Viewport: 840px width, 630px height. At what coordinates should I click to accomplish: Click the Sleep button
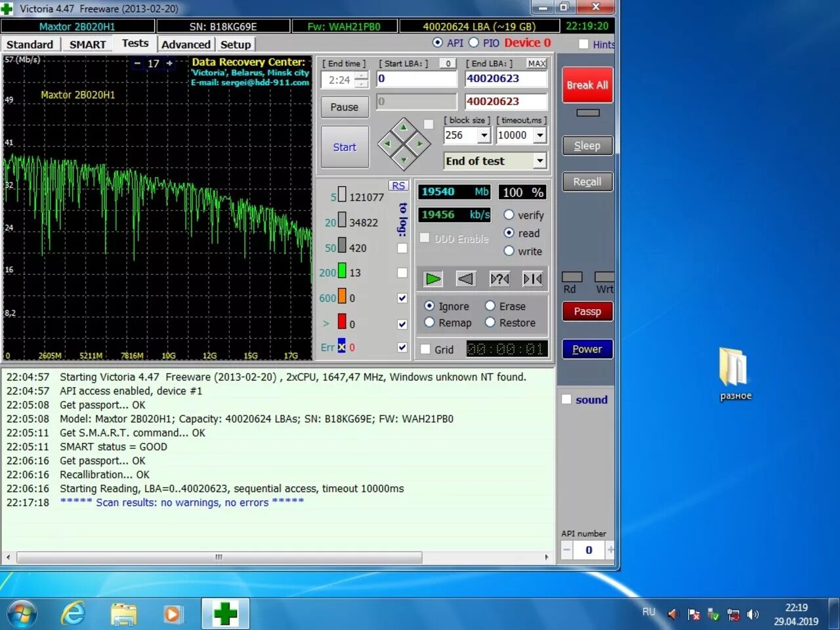[587, 146]
